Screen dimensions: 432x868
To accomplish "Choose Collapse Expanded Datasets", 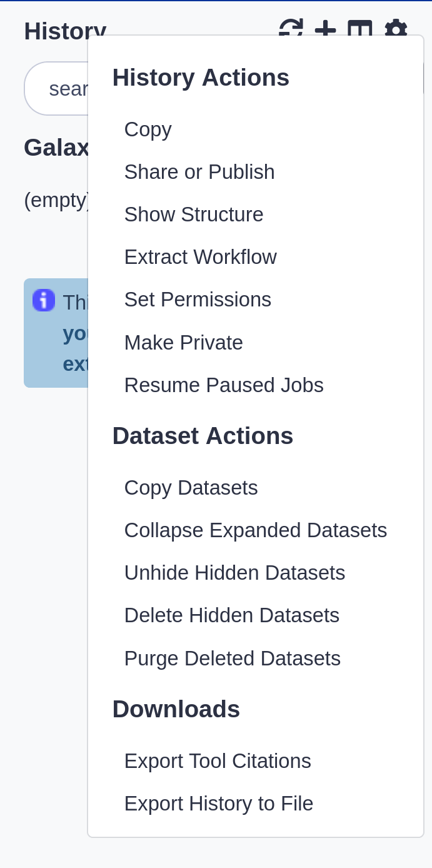I will click(256, 530).
